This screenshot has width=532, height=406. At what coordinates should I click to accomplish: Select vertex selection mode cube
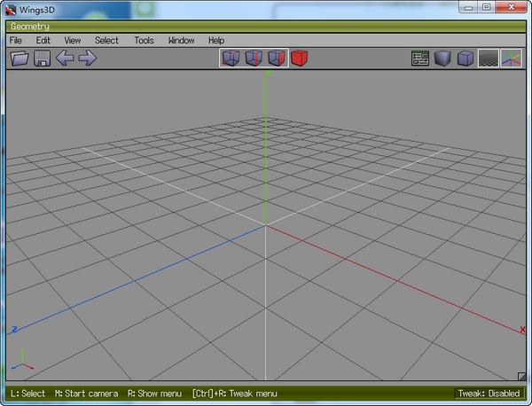pyautogui.click(x=231, y=59)
